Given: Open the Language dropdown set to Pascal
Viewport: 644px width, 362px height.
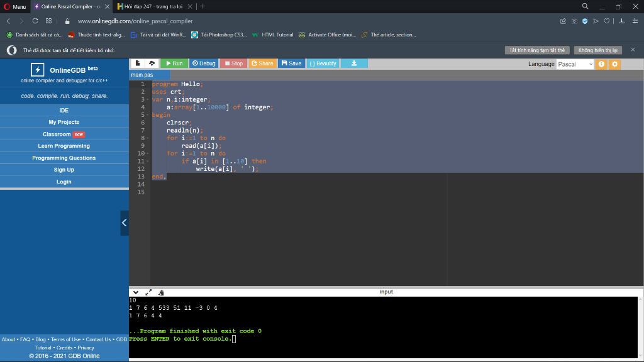Looking at the screenshot, I should pyautogui.click(x=575, y=64).
